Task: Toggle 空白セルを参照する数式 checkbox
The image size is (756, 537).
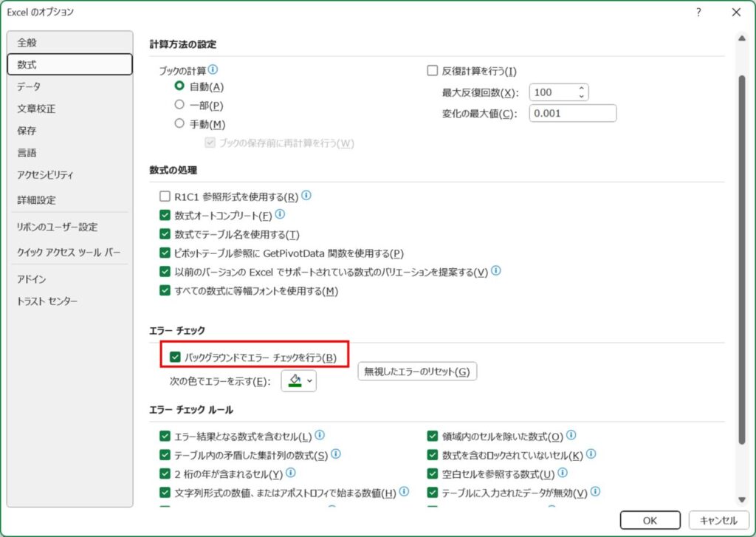Action: 433,473
